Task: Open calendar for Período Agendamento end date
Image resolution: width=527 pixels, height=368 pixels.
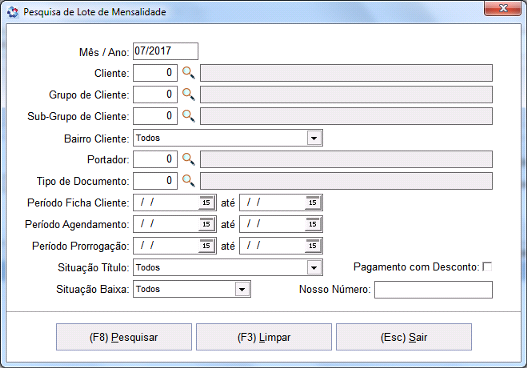Action: pos(313,224)
